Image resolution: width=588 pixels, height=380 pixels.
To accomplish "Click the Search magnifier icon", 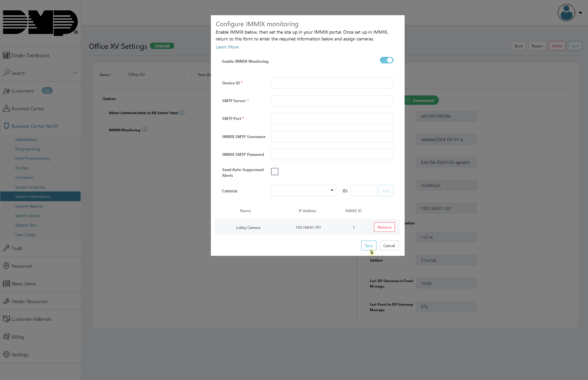I will click(x=6, y=73).
